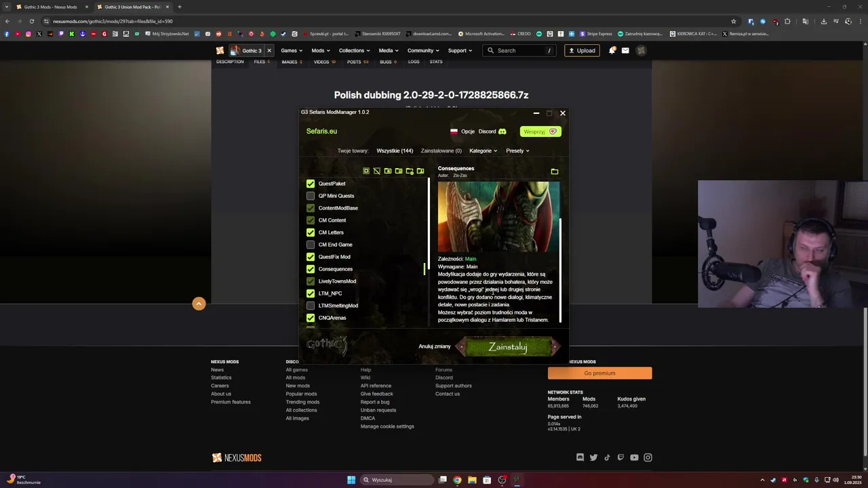Click the Wyszukaj taskbar search box
The image size is (868, 488).
(x=397, y=480)
